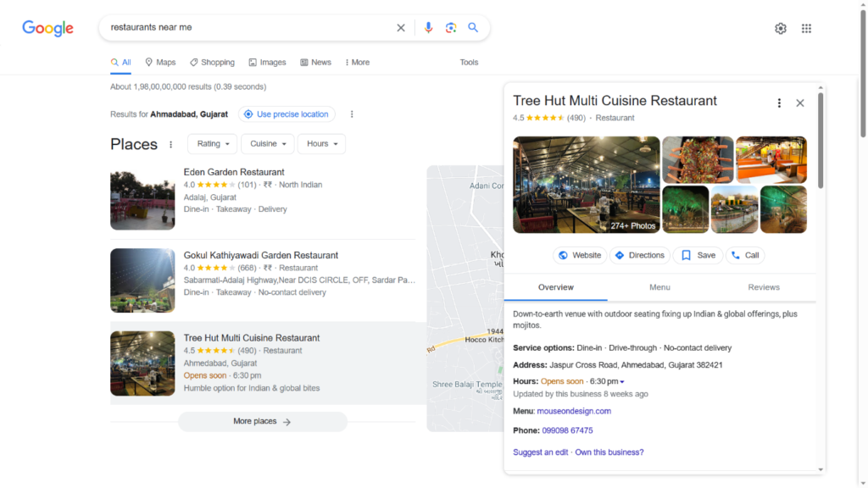Click panel scrollbar down arrow

click(x=821, y=469)
